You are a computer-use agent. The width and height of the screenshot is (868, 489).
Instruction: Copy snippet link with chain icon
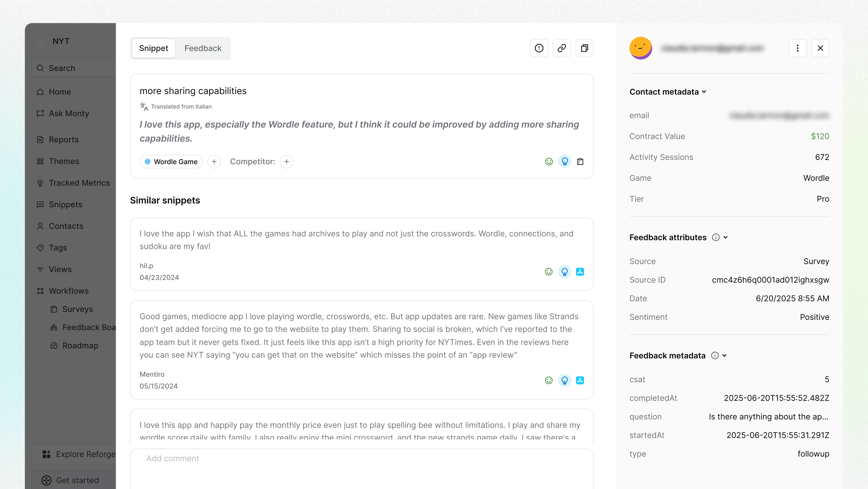562,48
